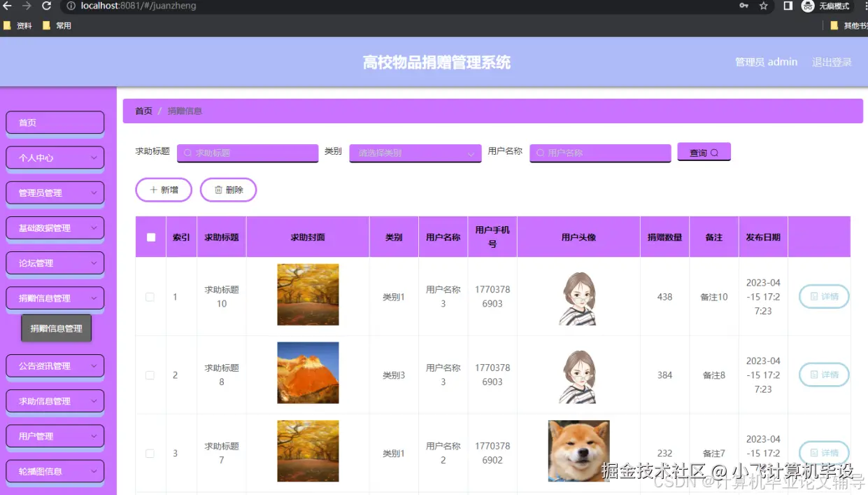Image resolution: width=868 pixels, height=495 pixels.
Task: Check the checkbox for row 2
Action: coord(150,375)
